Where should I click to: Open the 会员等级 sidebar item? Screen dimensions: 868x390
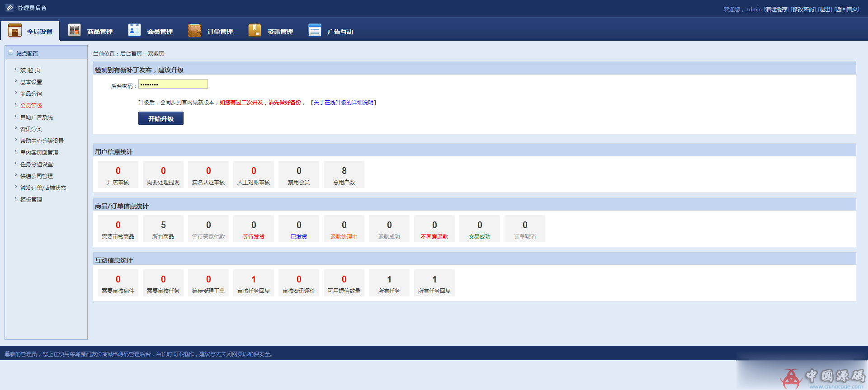coord(31,106)
